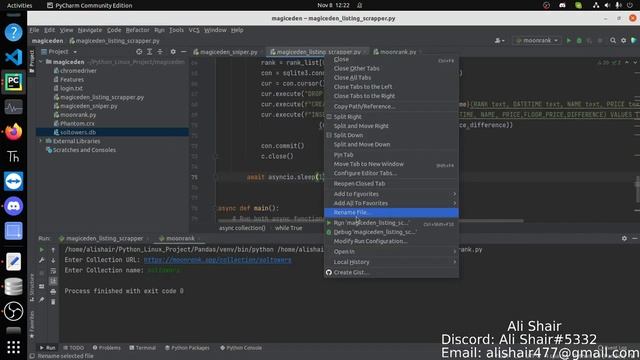Click 'while True' breadcrumb in editor

[289, 228]
